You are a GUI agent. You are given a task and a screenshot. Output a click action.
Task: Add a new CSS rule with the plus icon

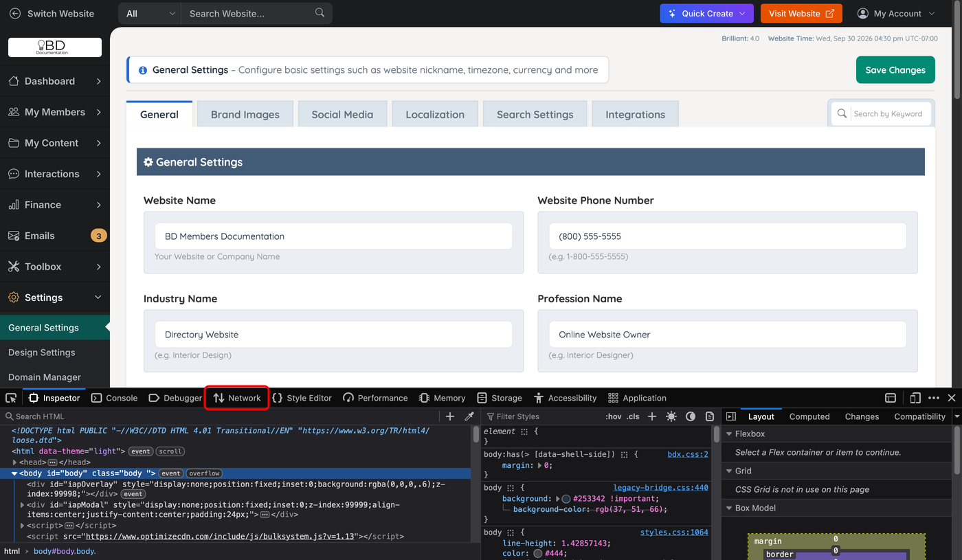652,416
